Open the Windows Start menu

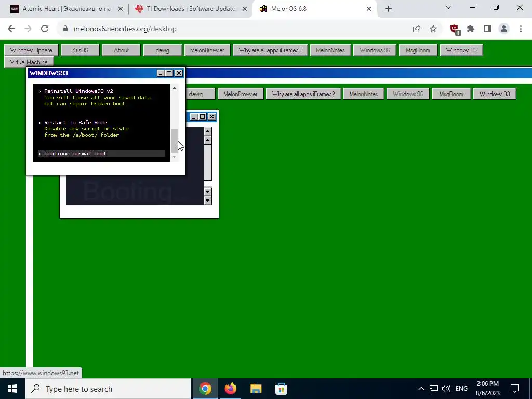pos(12,389)
